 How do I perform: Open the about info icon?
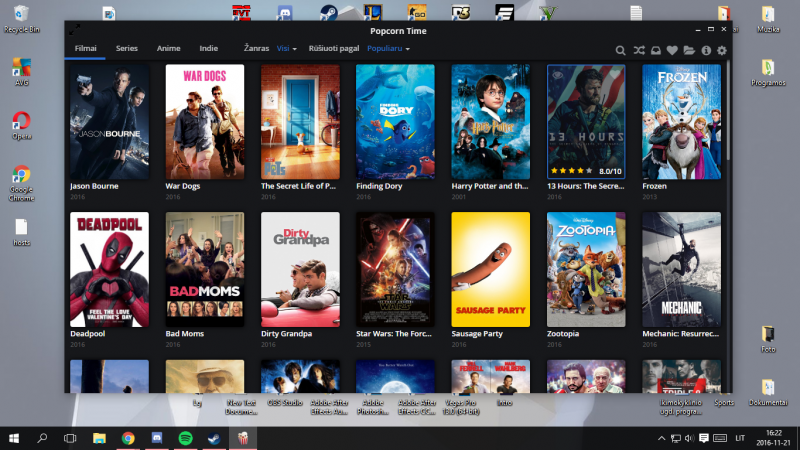point(706,51)
